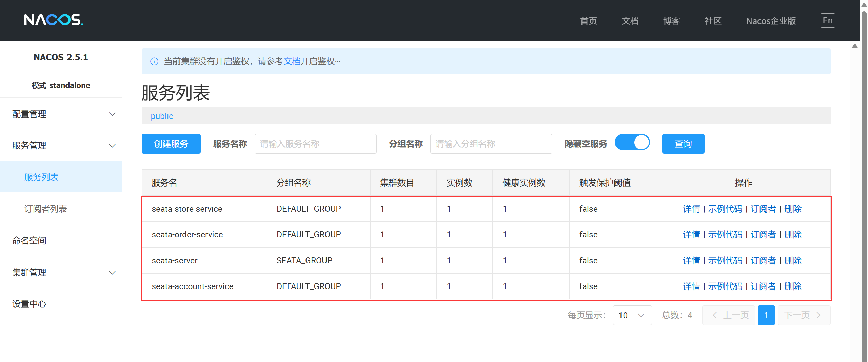Open 示例代码 for seata-order-service
This screenshot has height=362, width=868.
725,235
